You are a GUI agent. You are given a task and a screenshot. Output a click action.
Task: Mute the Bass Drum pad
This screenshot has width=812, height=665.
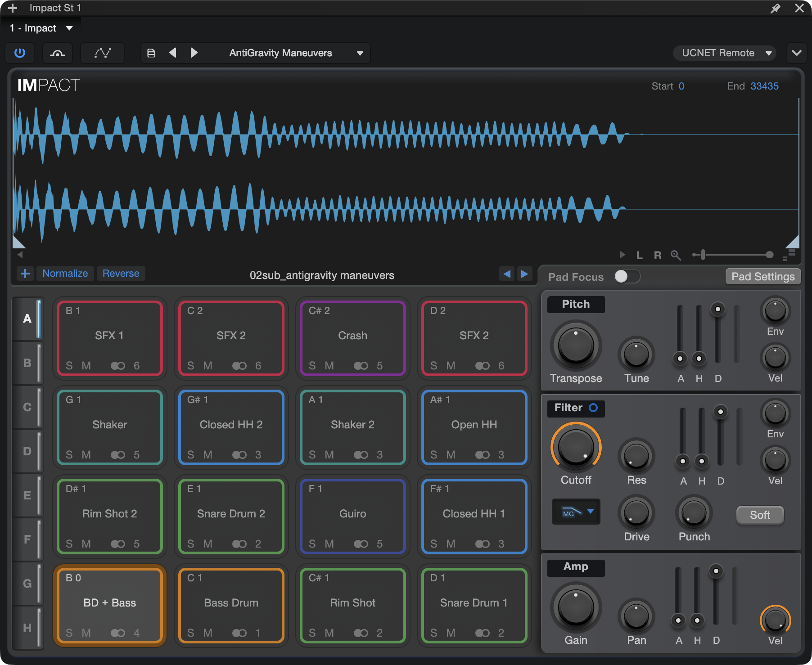pos(208,633)
